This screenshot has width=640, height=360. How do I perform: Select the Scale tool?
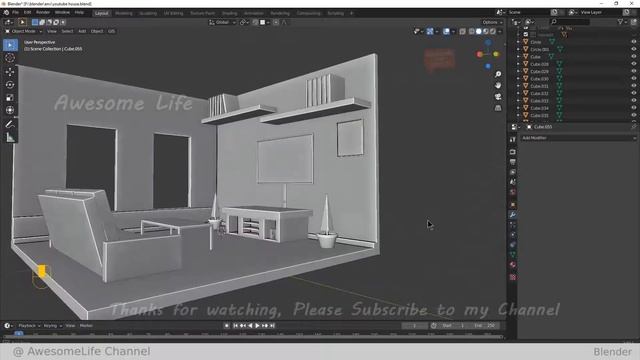(10, 98)
